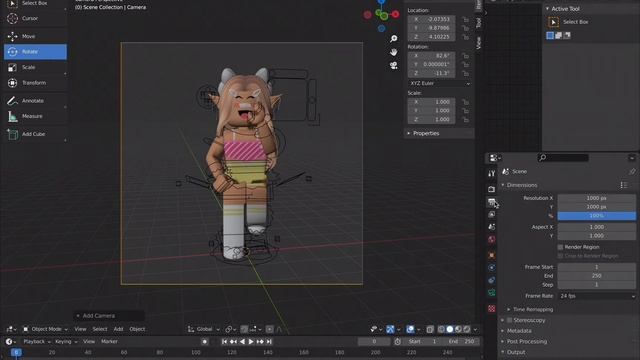The image size is (640, 360).
Task: Click the hand pan-view icon
Action: coord(393,52)
